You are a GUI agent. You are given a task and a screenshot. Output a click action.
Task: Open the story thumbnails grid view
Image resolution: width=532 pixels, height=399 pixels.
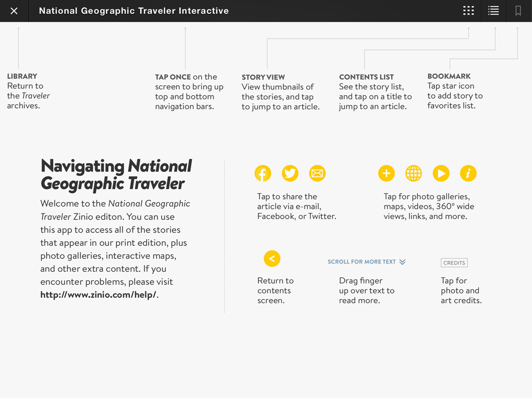pos(468,11)
